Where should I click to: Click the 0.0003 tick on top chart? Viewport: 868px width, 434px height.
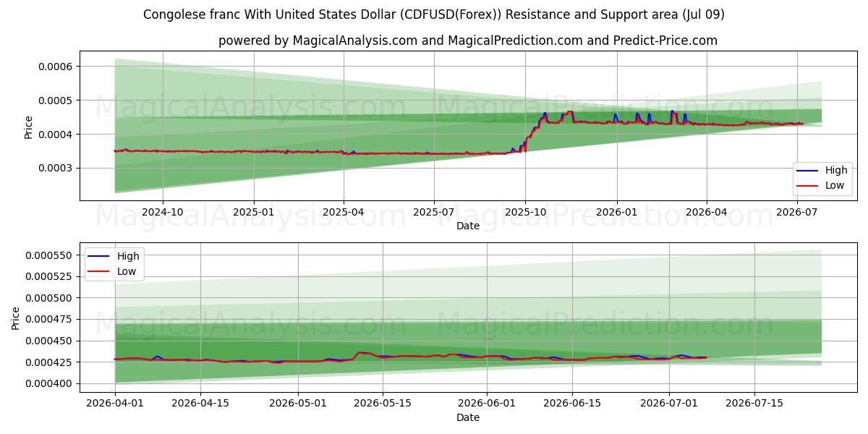56,169
